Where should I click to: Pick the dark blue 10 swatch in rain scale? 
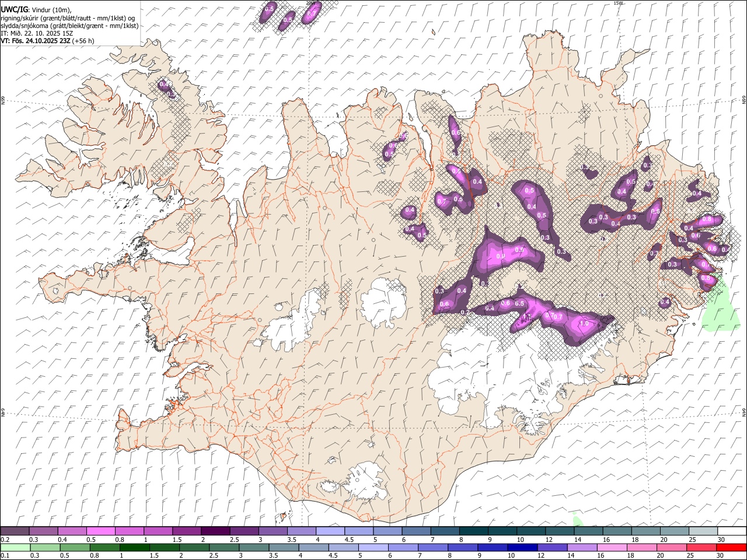[523, 547]
